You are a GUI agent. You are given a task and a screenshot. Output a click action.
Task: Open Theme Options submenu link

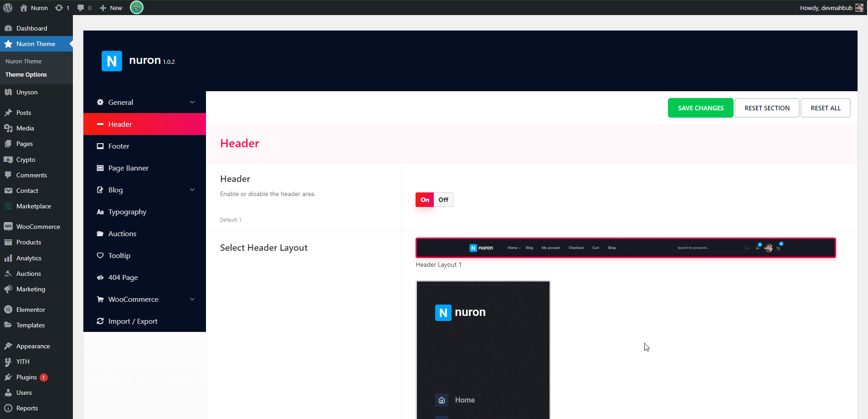coord(26,74)
